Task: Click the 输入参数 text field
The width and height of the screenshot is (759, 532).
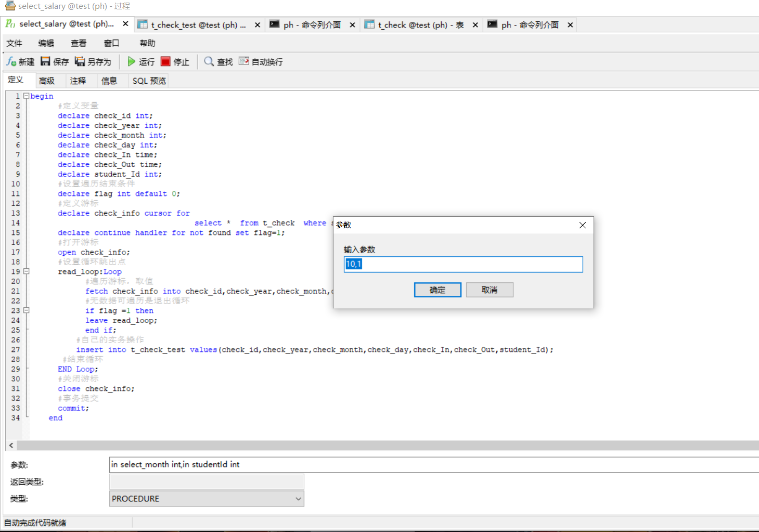Action: click(463, 264)
